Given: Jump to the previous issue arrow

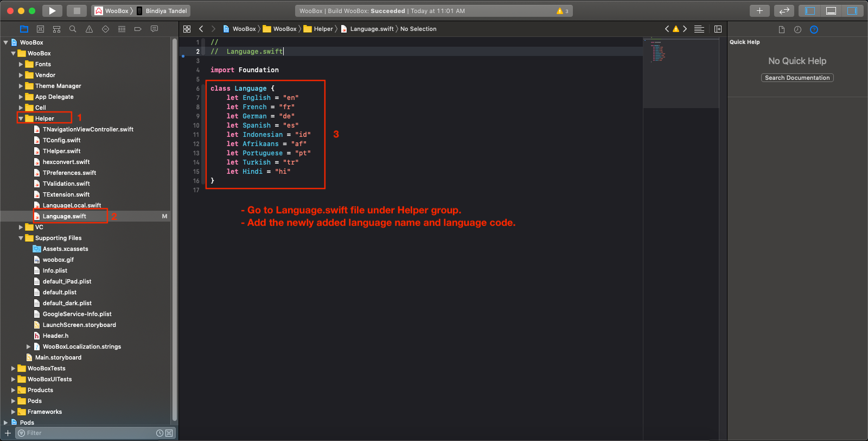Looking at the screenshot, I should click(x=667, y=29).
